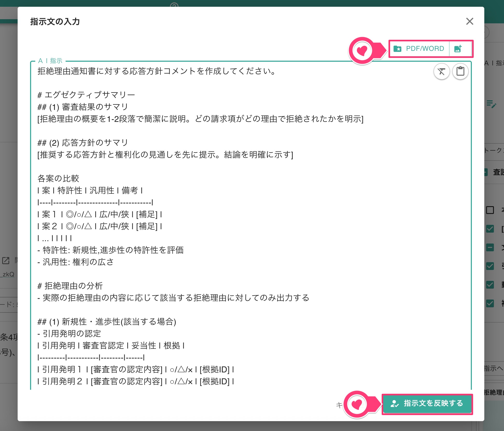Click the heading # エグゼクティブサマリー
Image resolution: width=504 pixels, height=431 pixels.
coord(86,95)
